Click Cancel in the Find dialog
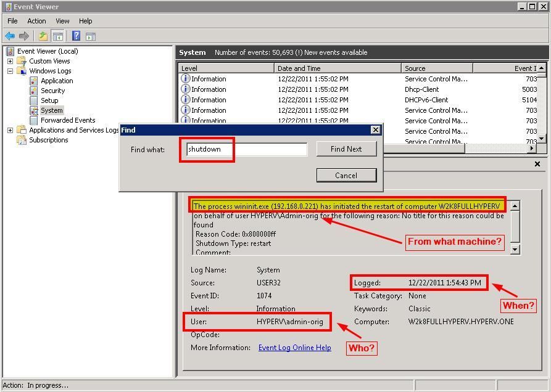Image resolution: width=551 pixels, height=392 pixels. pos(346,176)
